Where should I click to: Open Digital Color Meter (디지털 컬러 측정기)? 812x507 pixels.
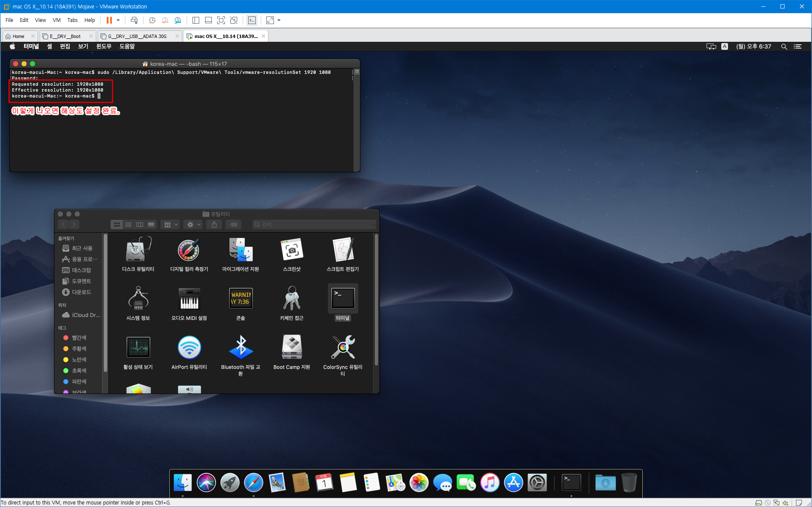(189, 249)
